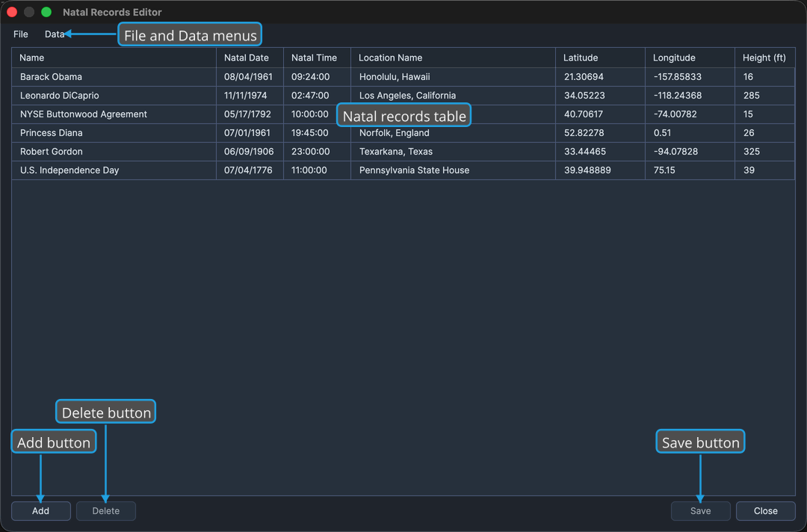The width and height of the screenshot is (807, 532).
Task: Click the Natal Date column header
Action: click(x=250, y=58)
